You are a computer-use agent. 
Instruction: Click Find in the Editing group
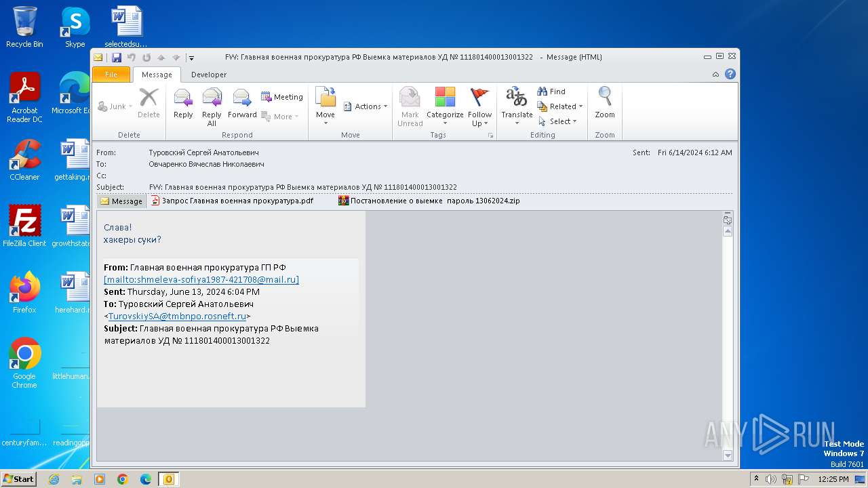coord(551,91)
